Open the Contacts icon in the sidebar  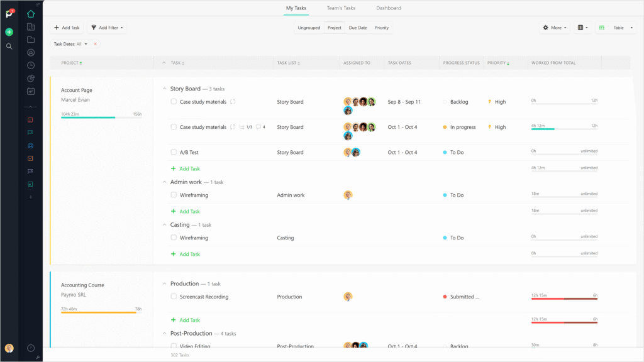[x=30, y=53]
